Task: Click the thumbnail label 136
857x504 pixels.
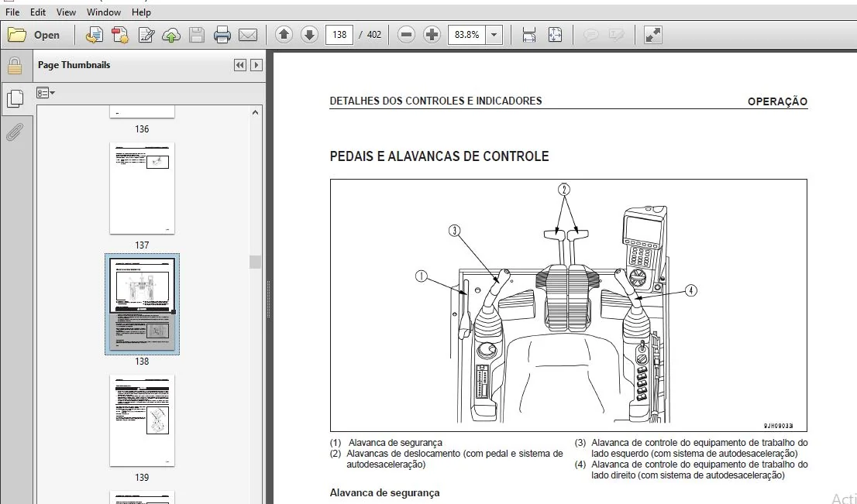Action: click(142, 129)
